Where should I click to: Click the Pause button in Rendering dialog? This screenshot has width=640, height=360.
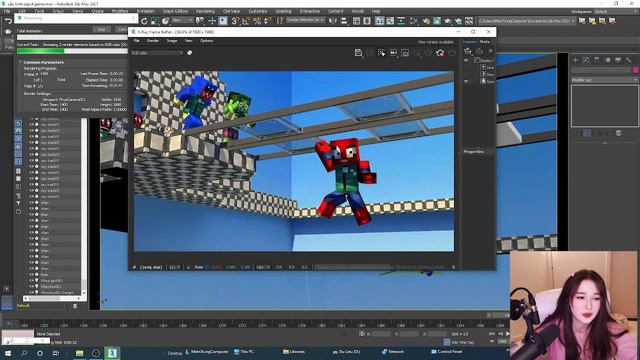(102, 29)
